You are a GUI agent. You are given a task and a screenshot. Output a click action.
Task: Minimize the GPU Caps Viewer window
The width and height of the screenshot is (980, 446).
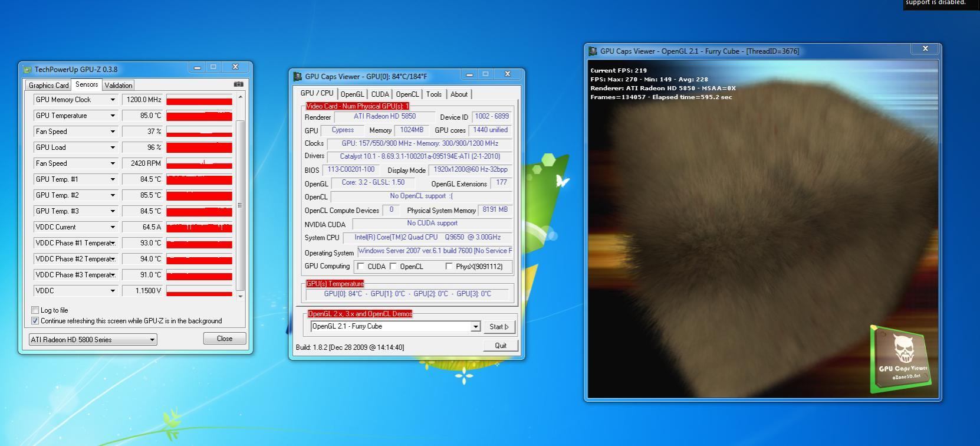[469, 74]
